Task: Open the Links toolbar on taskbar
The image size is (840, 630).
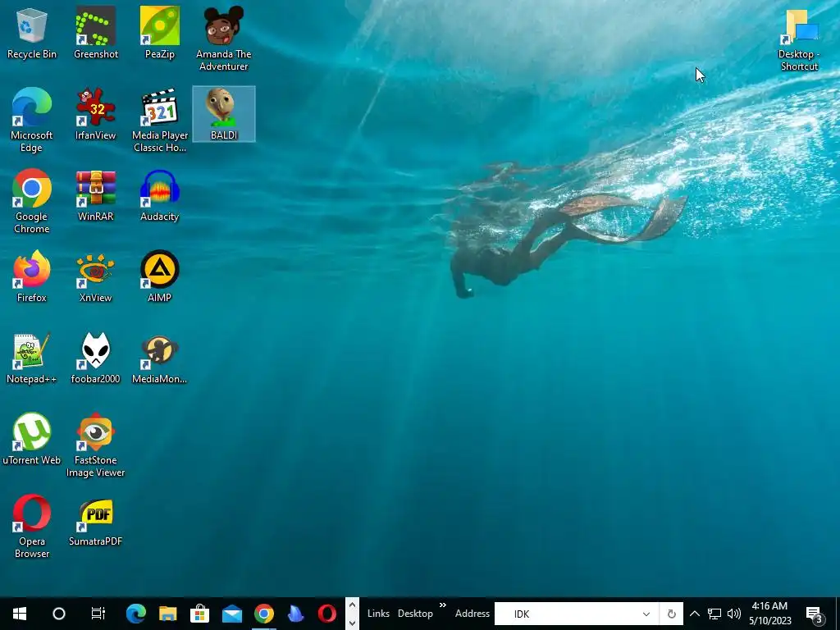Action: tap(378, 614)
